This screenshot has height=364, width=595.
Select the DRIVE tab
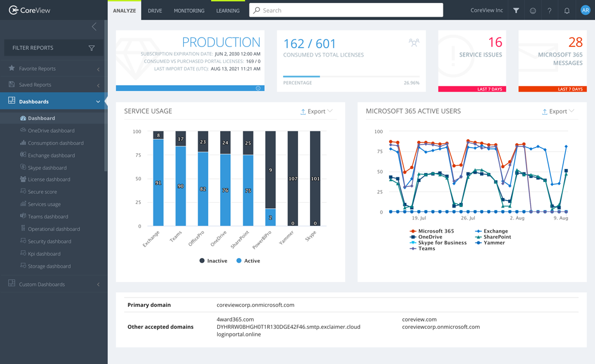155,10
